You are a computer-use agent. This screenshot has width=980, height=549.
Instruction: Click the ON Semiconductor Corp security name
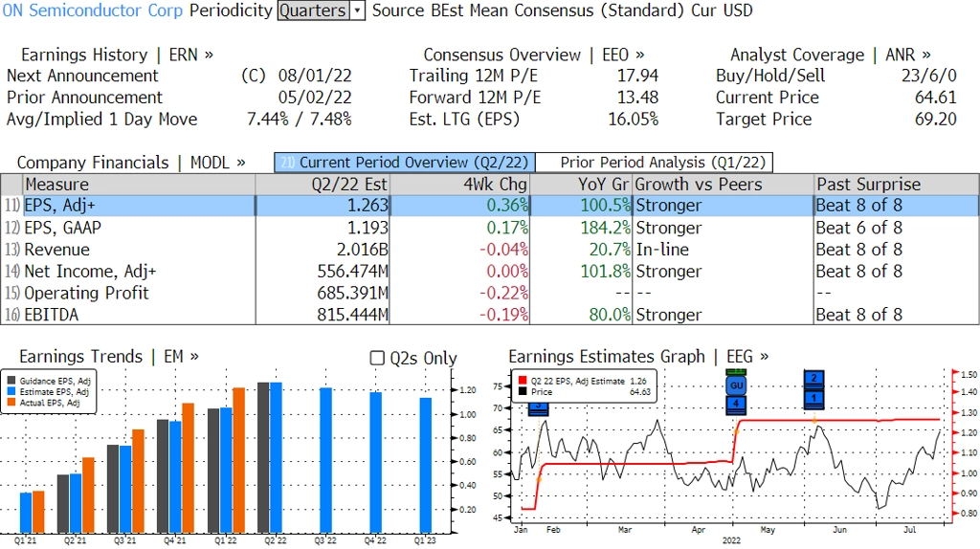tap(93, 11)
